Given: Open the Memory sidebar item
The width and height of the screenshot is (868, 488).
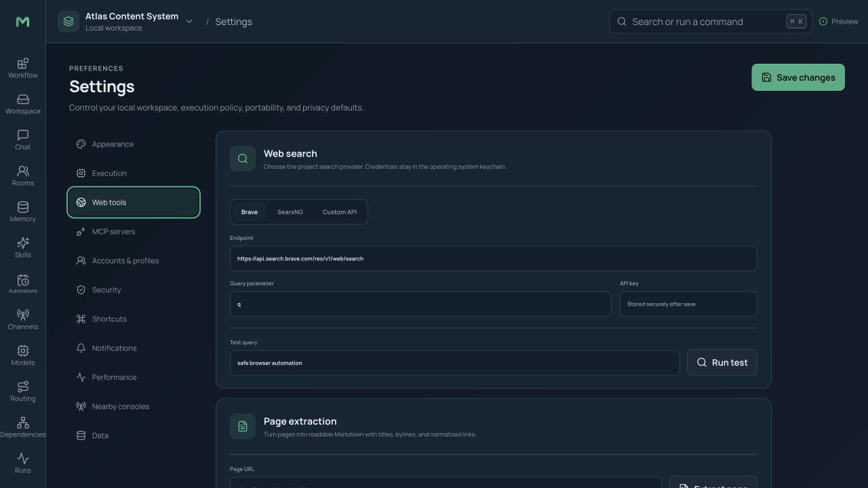Looking at the screenshot, I should [22, 211].
